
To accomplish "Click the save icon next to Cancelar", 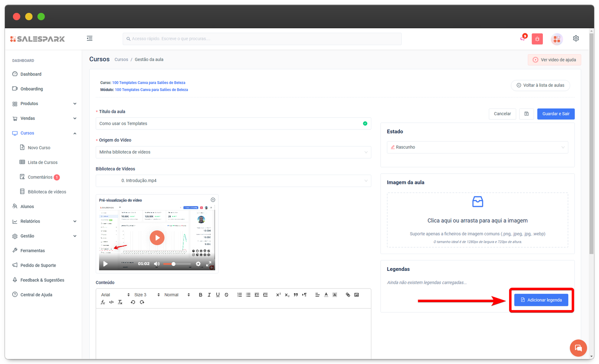I will [x=526, y=114].
